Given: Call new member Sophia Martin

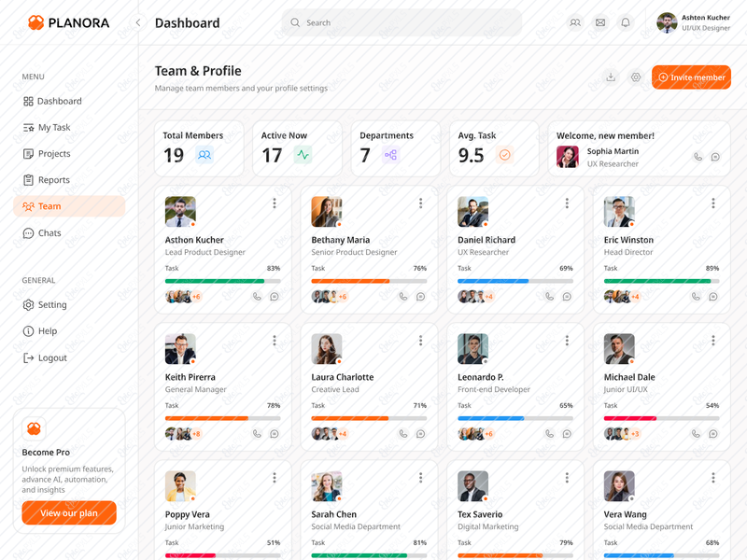Looking at the screenshot, I should [698, 157].
